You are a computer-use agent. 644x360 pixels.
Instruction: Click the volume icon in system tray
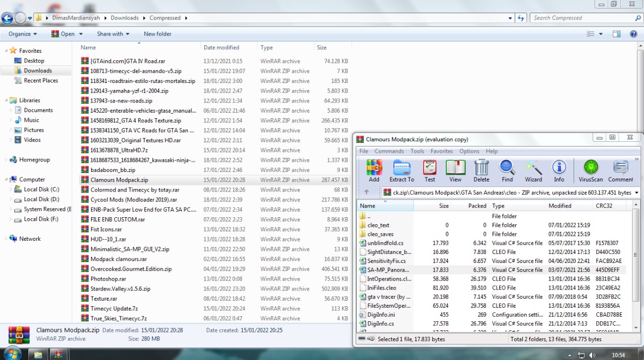point(593,355)
